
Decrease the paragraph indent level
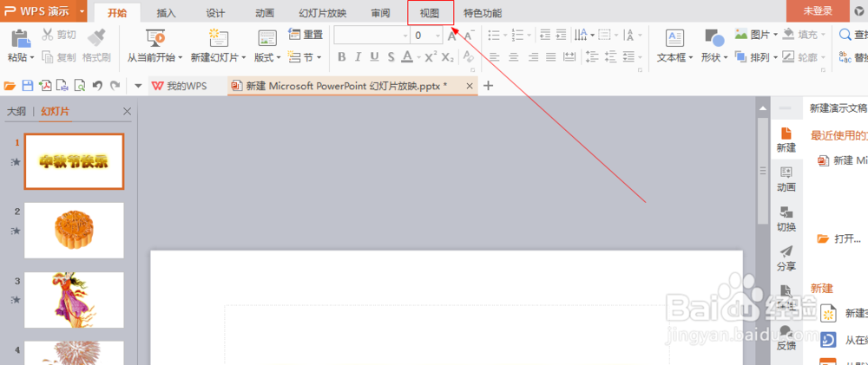pos(545,36)
